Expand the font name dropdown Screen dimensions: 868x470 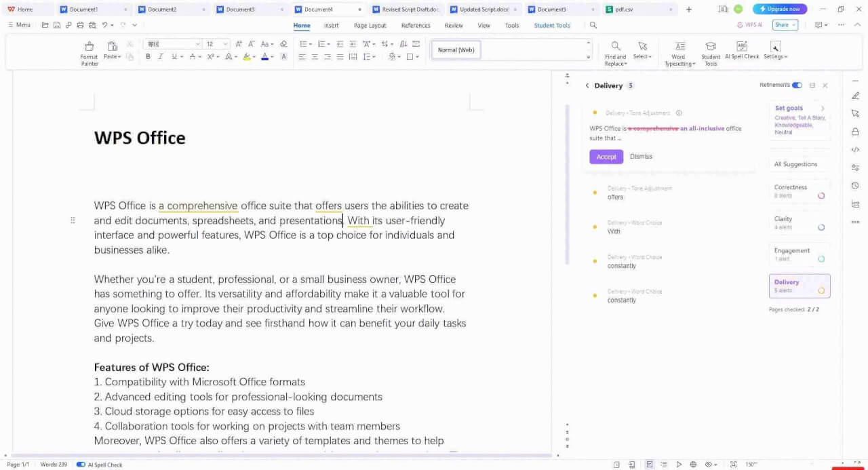(x=197, y=44)
